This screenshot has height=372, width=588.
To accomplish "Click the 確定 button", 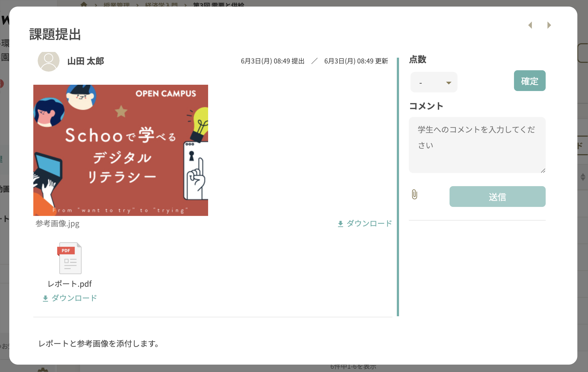I will coord(530,81).
